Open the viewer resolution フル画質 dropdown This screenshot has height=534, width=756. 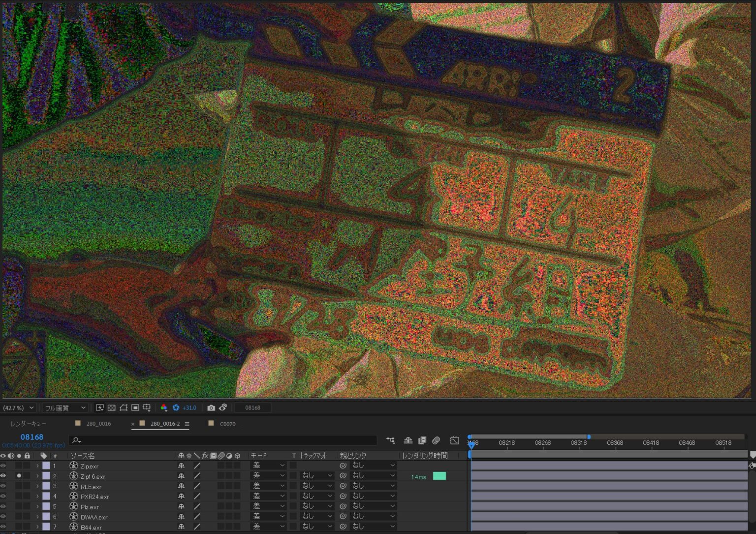click(65, 408)
